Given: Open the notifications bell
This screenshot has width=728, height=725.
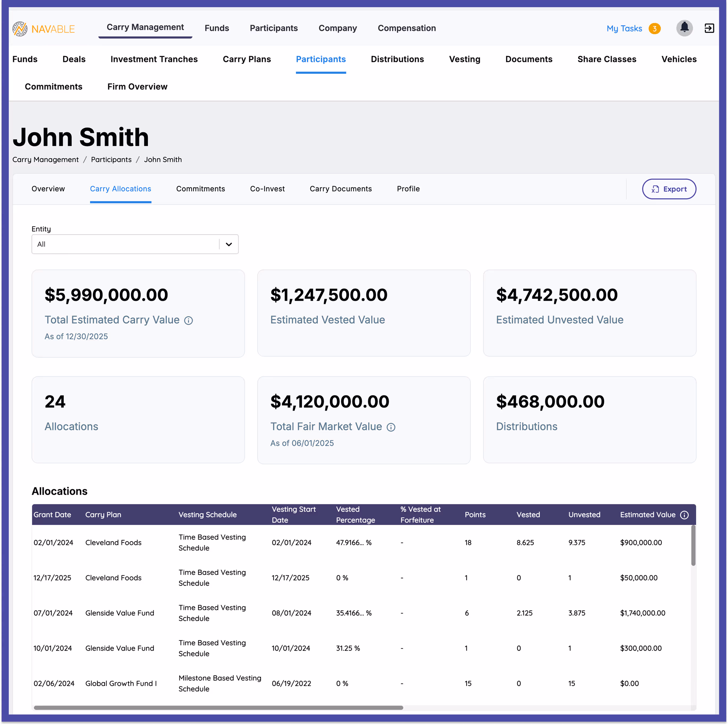Looking at the screenshot, I should [685, 28].
